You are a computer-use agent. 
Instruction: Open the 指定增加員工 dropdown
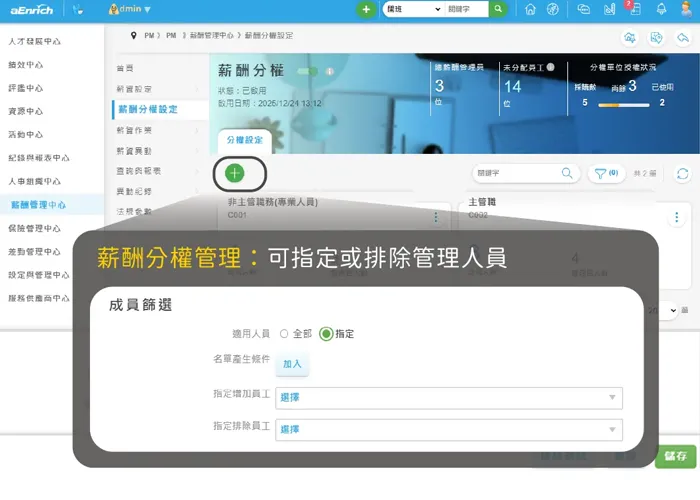(449, 398)
